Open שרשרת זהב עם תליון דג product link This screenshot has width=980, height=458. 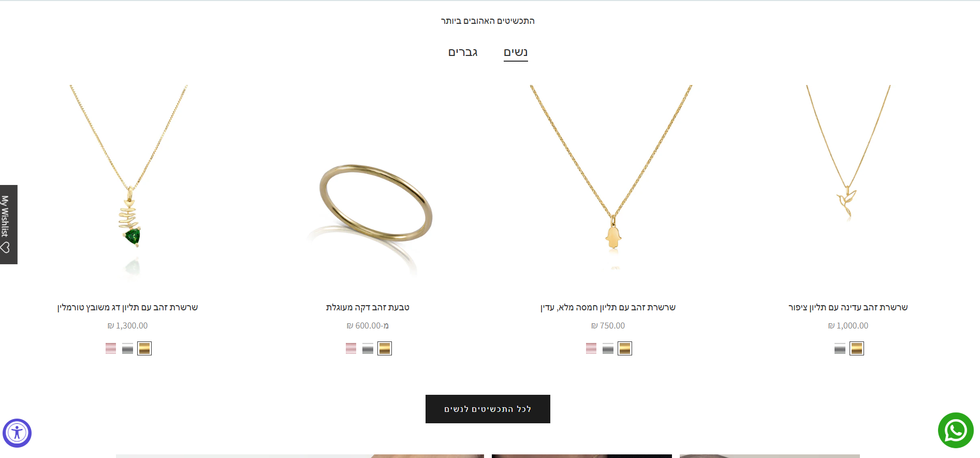128,307
